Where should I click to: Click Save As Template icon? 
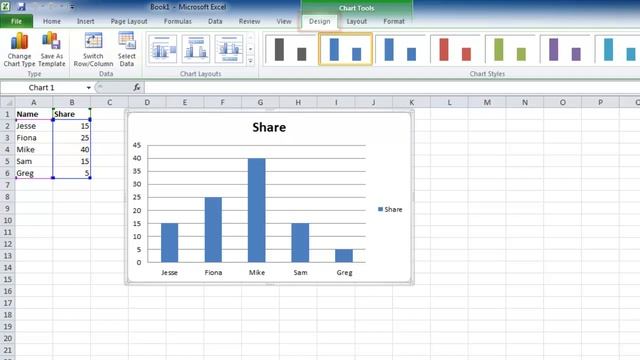pyautogui.click(x=52, y=49)
